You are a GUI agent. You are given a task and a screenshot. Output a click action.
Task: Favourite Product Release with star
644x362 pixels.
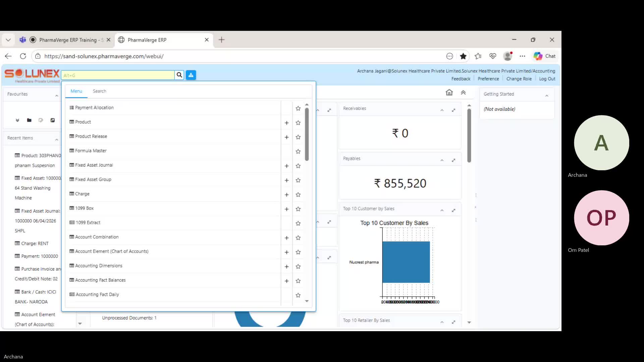point(298,137)
